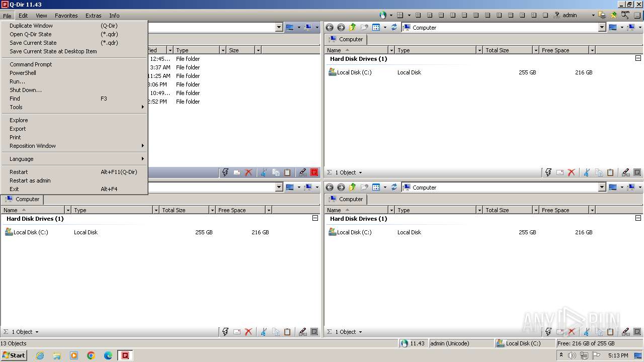The width and height of the screenshot is (644, 362).
Task: Select Computer tab in top-right pane
Action: [346, 39]
